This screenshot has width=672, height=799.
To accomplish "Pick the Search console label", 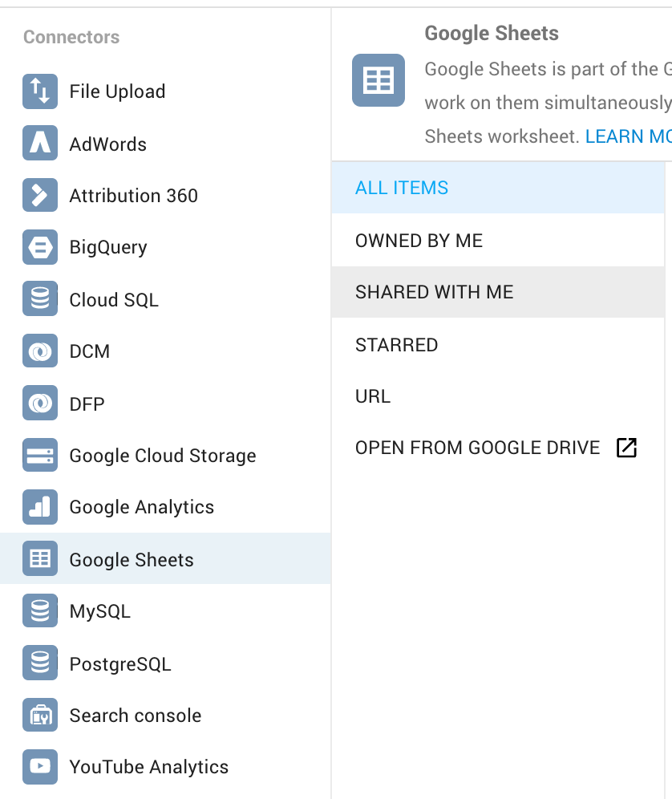I will point(136,716).
